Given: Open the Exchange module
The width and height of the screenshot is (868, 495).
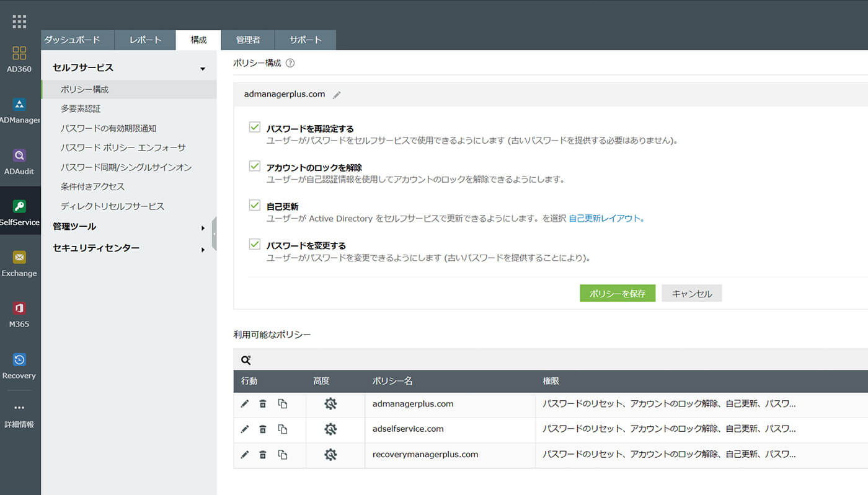Looking at the screenshot, I should tap(19, 256).
